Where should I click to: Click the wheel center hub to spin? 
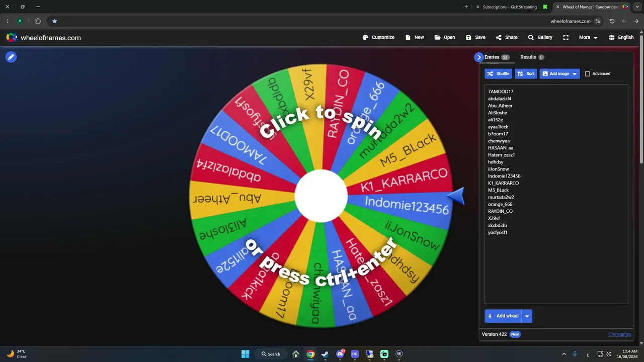point(321,196)
